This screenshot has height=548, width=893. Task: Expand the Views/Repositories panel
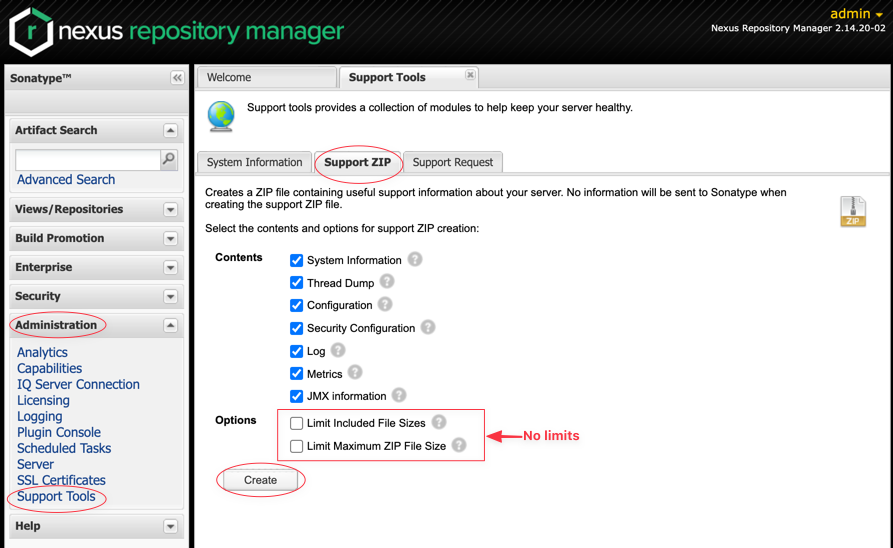(x=170, y=210)
